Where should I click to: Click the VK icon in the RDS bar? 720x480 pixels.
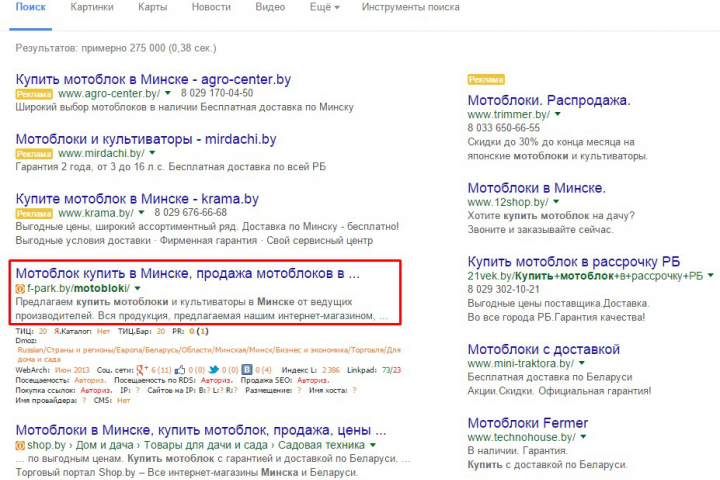click(x=247, y=370)
